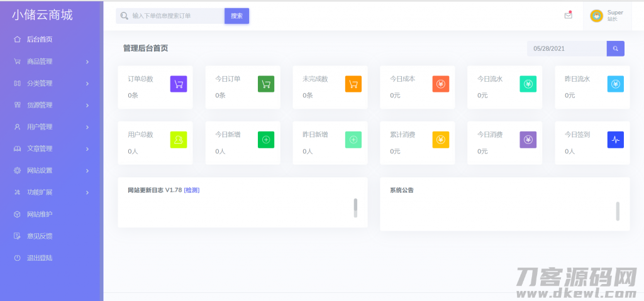Click the purple cart icon for 订单总数

[x=179, y=84]
